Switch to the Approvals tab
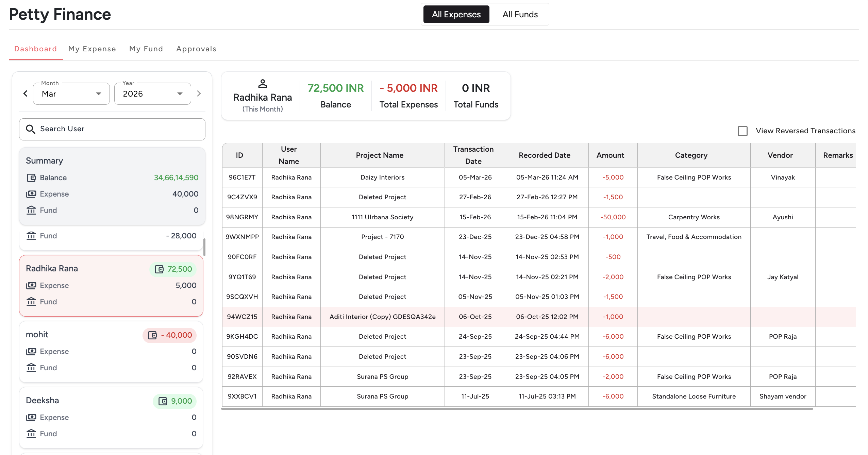This screenshot has height=455, width=868. point(196,49)
